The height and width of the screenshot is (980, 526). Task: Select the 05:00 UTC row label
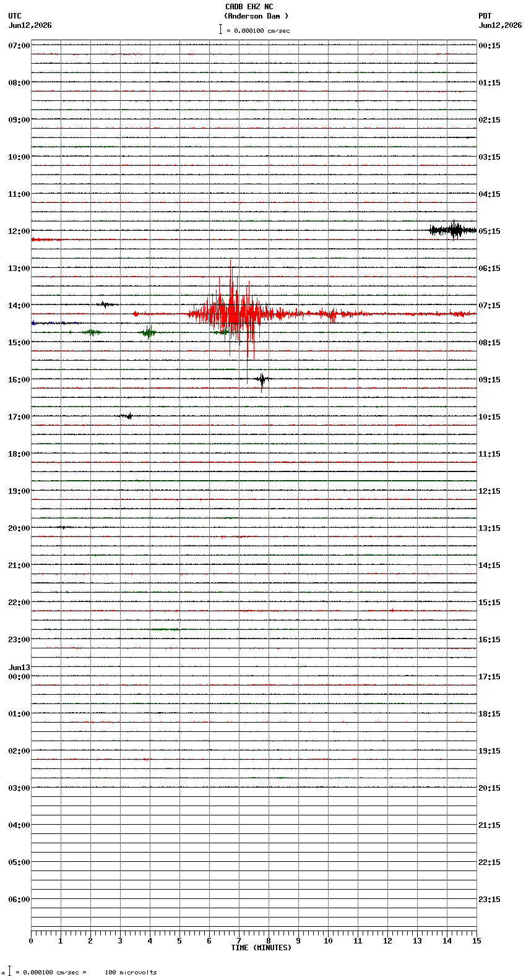[19, 862]
